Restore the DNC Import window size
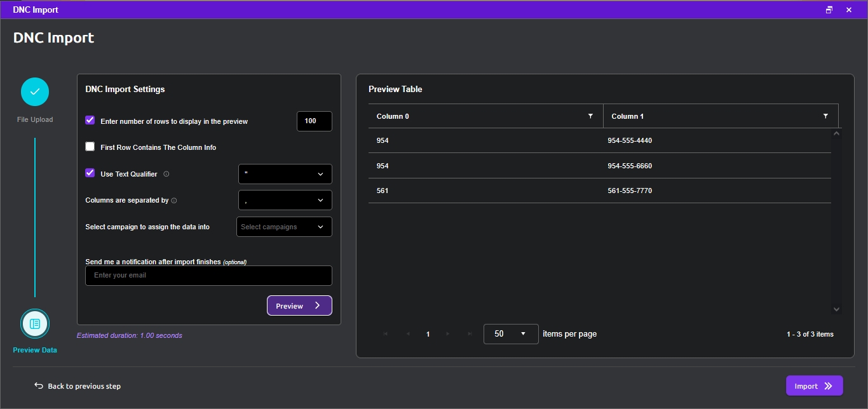Screen dimensions: 868x409 tap(829, 10)
